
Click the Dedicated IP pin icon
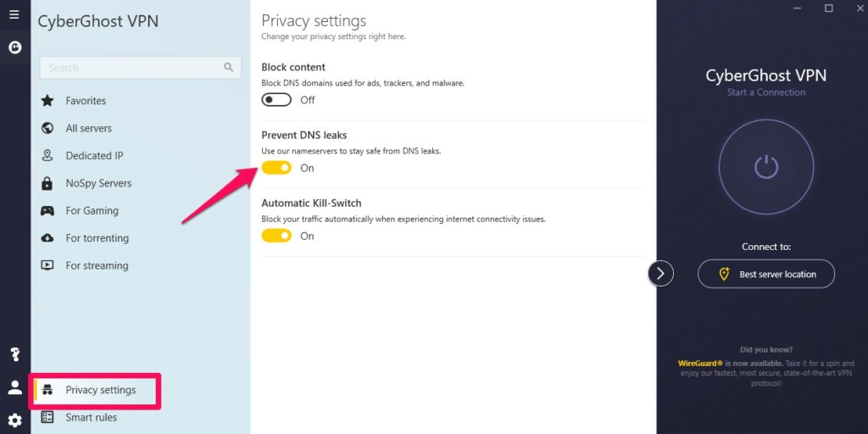47,156
